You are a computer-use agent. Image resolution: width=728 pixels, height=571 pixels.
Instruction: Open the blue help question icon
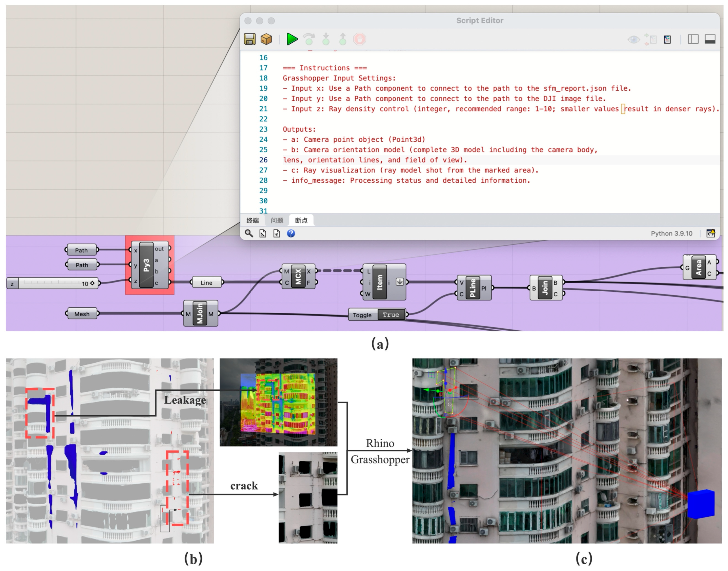291,233
